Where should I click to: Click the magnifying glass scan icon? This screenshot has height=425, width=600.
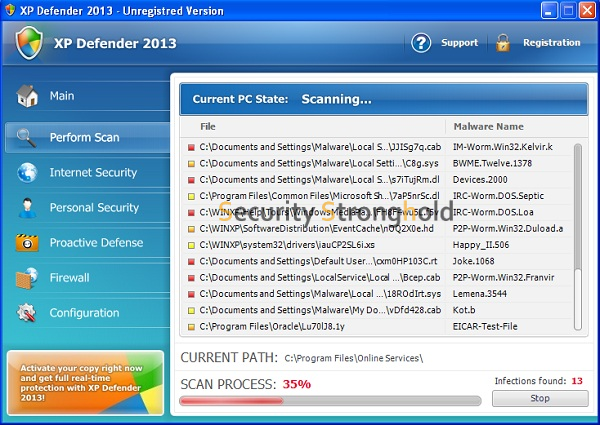(26, 137)
